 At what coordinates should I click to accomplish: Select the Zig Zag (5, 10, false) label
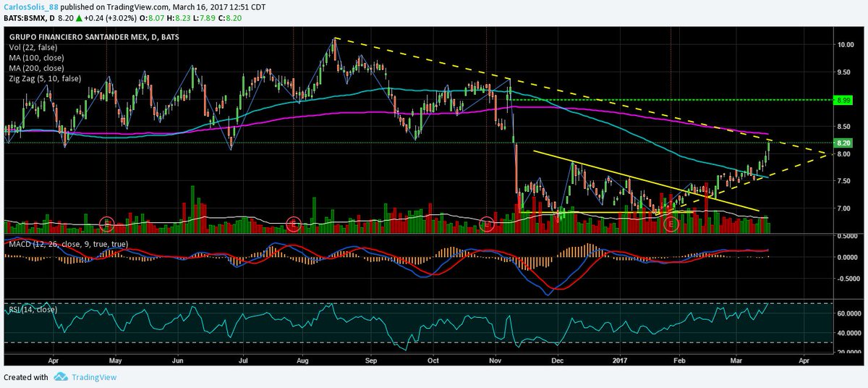coord(45,78)
